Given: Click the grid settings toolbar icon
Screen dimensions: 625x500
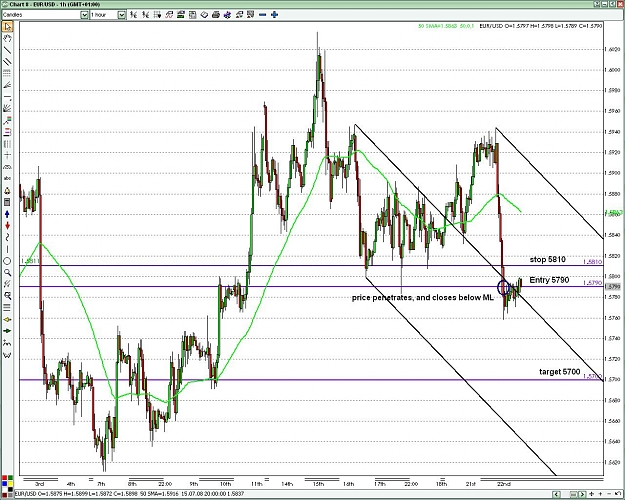Looking at the screenshot, I should pyautogui.click(x=157, y=15).
